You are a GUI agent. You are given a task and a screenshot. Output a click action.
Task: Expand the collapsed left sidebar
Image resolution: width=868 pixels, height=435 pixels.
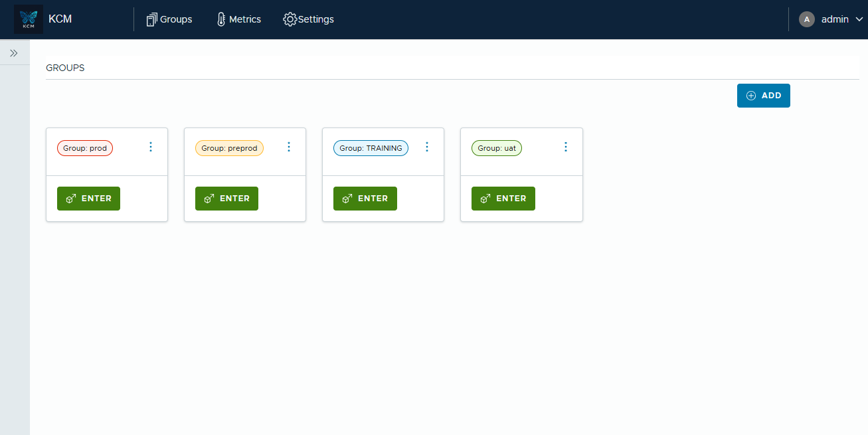[x=14, y=53]
